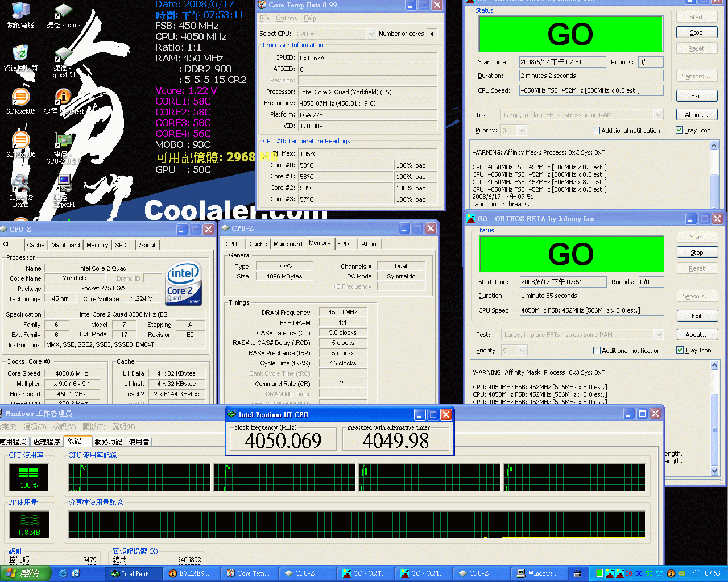
Task: Click the 4050.069 clock frequency readout
Action: (283, 440)
